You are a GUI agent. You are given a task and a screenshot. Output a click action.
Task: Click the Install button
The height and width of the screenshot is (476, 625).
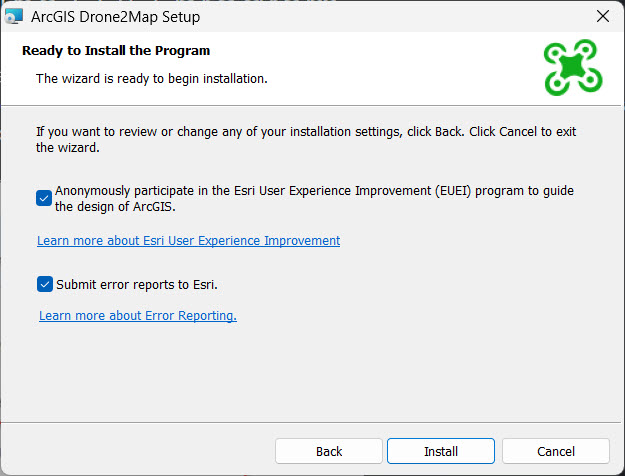coord(440,451)
